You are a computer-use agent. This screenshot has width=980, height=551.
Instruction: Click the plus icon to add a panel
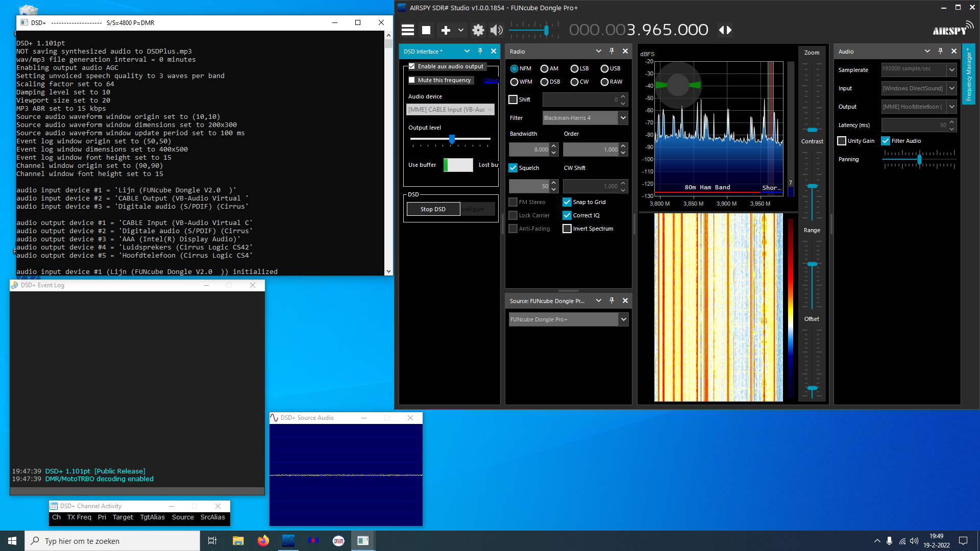[x=446, y=30]
